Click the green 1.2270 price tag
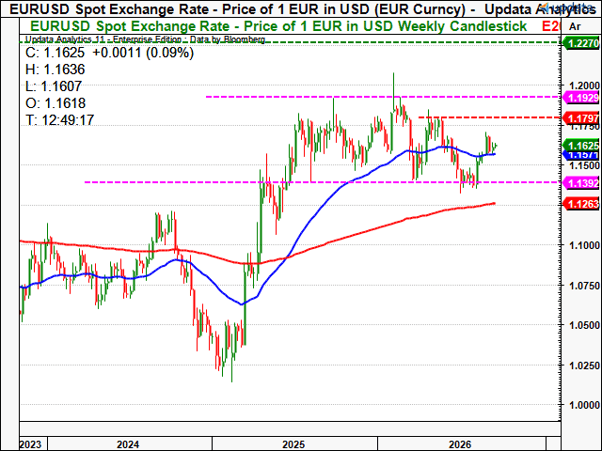This screenshot has width=602, height=451. (581, 43)
